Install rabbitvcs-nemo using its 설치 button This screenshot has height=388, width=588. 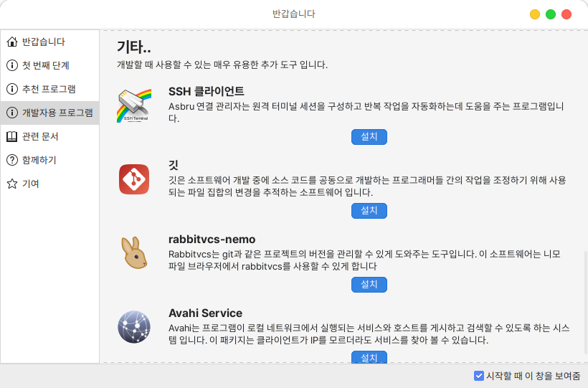click(369, 285)
